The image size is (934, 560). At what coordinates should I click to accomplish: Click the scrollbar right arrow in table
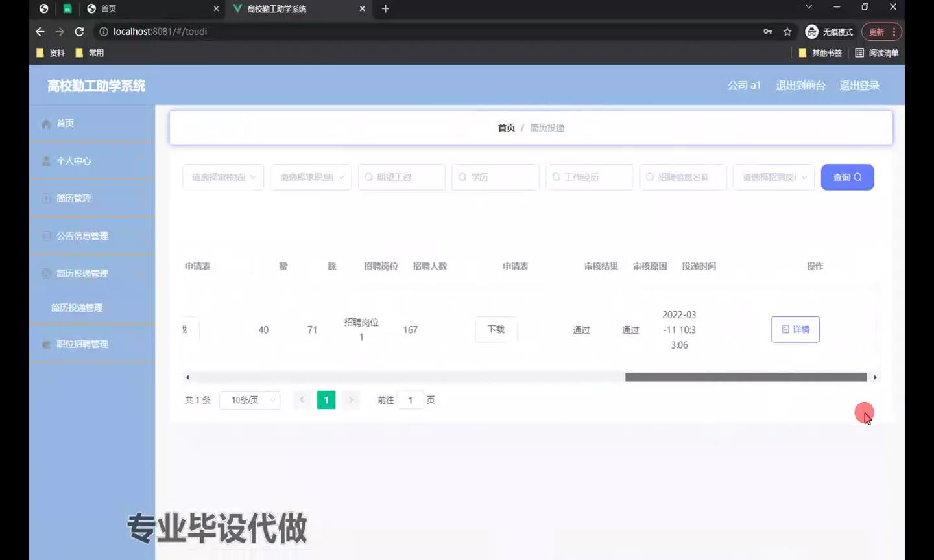(875, 377)
